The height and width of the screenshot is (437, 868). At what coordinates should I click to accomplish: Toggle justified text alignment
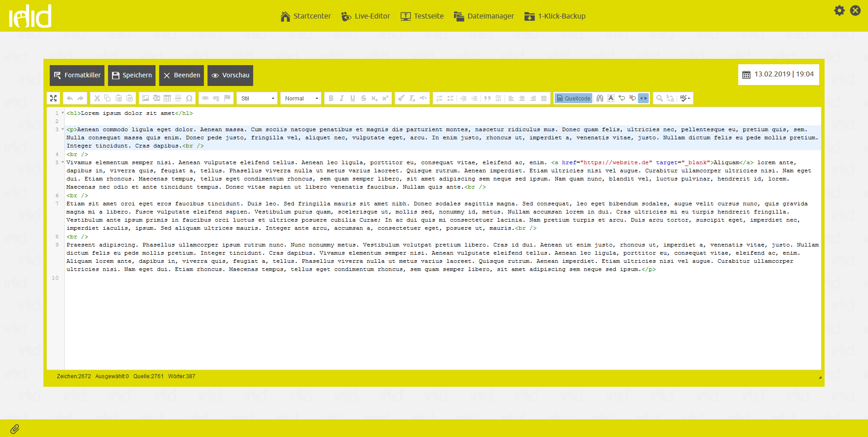click(x=544, y=98)
